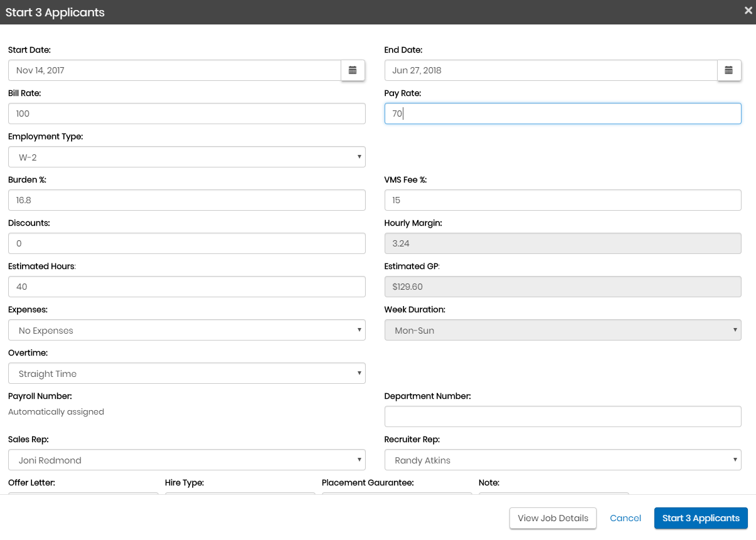Click the Week Duration dropdown
756x540 pixels.
(x=562, y=330)
